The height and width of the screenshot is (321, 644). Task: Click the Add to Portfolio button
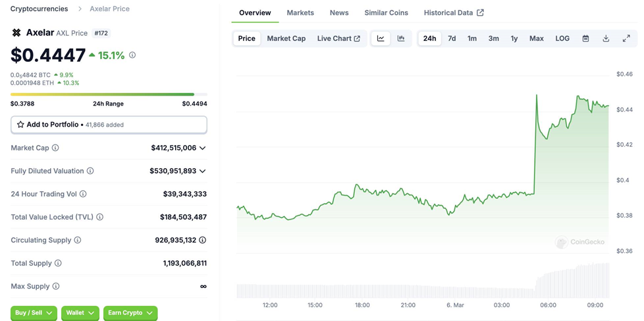click(x=109, y=125)
